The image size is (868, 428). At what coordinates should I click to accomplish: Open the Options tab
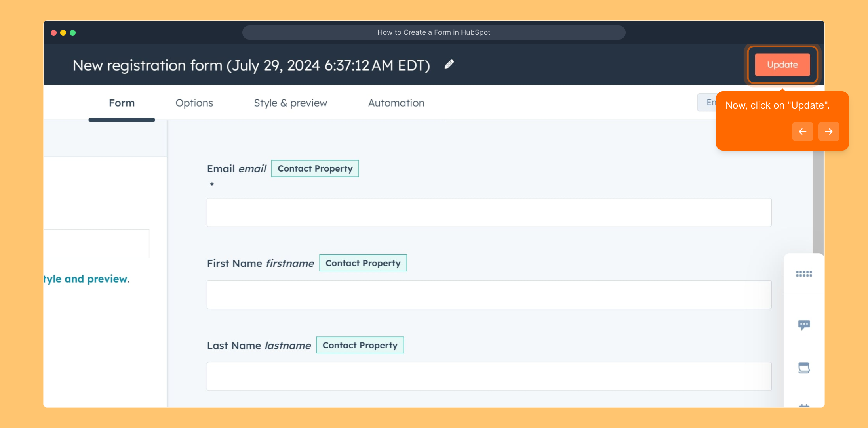click(194, 103)
